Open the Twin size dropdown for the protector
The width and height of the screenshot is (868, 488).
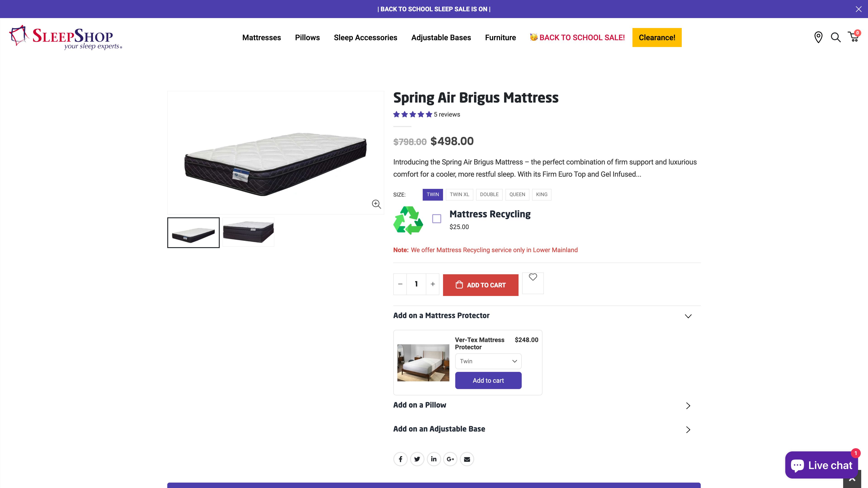pyautogui.click(x=488, y=361)
